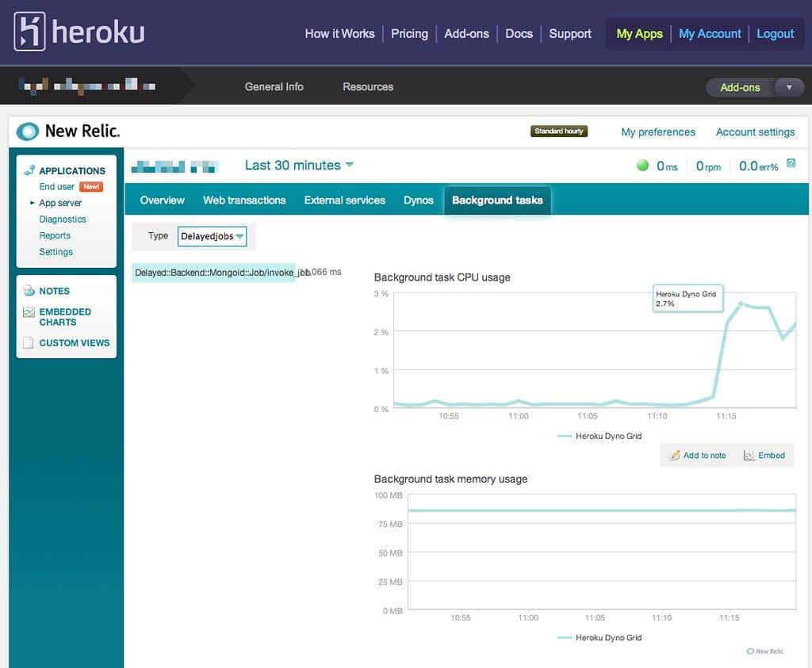The width and height of the screenshot is (812, 668).
Task: Open the Notes section
Action: 55,291
